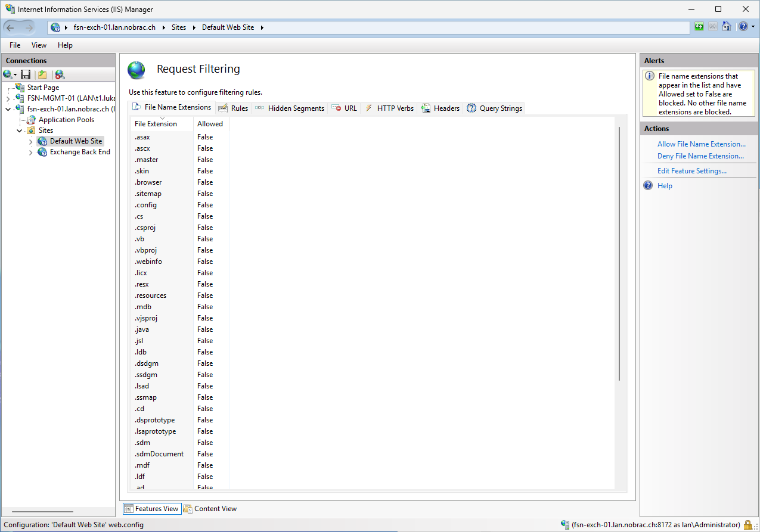Click the lock icon in the status bar
The width and height of the screenshot is (760, 532).
pos(747,525)
